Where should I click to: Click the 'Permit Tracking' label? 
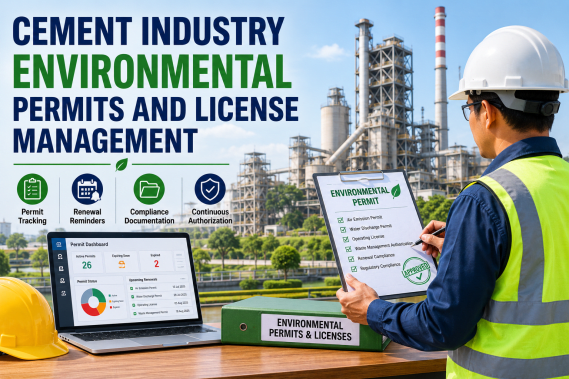point(32,216)
